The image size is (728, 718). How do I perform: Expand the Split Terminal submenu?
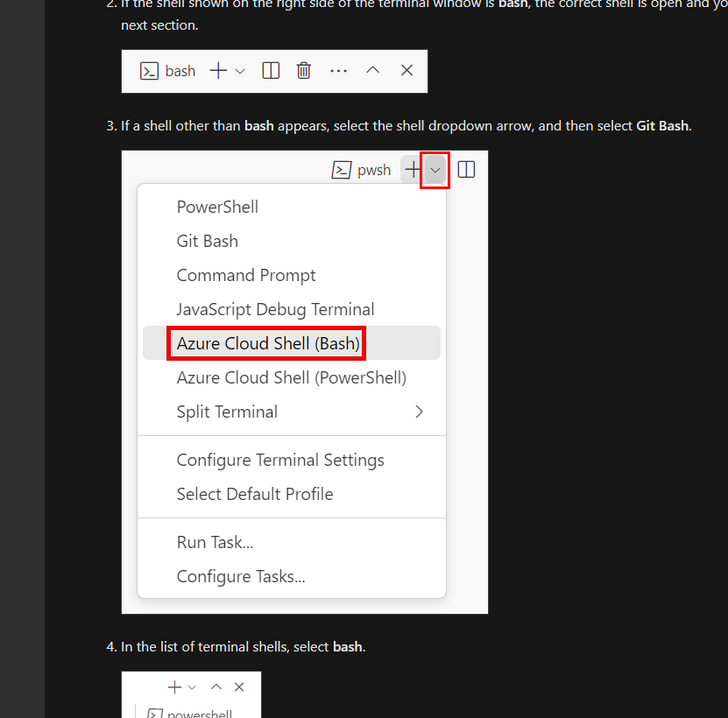(227, 412)
